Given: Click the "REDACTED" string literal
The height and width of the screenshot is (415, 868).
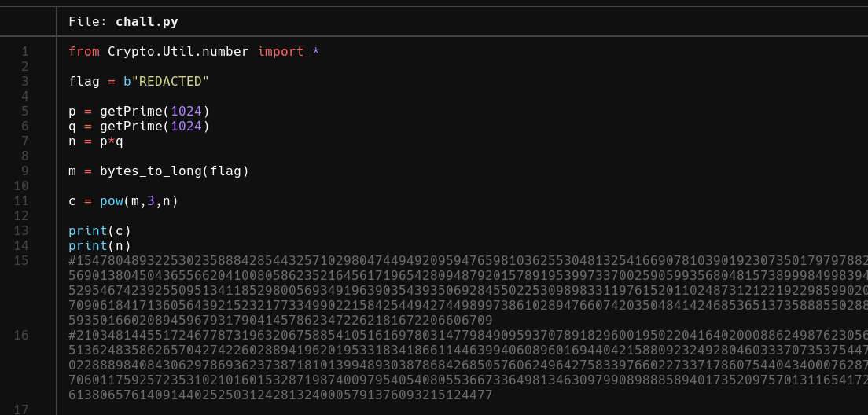Looking at the screenshot, I should click(x=171, y=81).
